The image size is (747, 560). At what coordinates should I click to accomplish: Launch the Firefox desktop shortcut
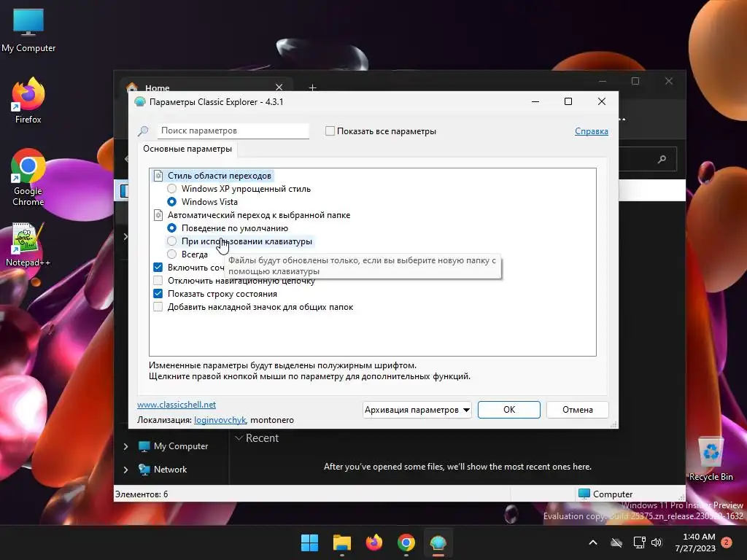[x=28, y=101]
